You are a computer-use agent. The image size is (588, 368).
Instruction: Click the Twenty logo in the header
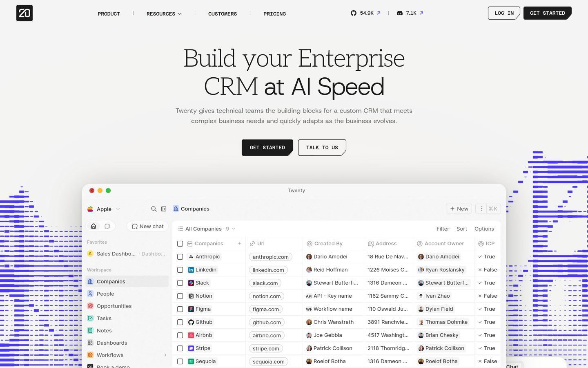click(24, 13)
